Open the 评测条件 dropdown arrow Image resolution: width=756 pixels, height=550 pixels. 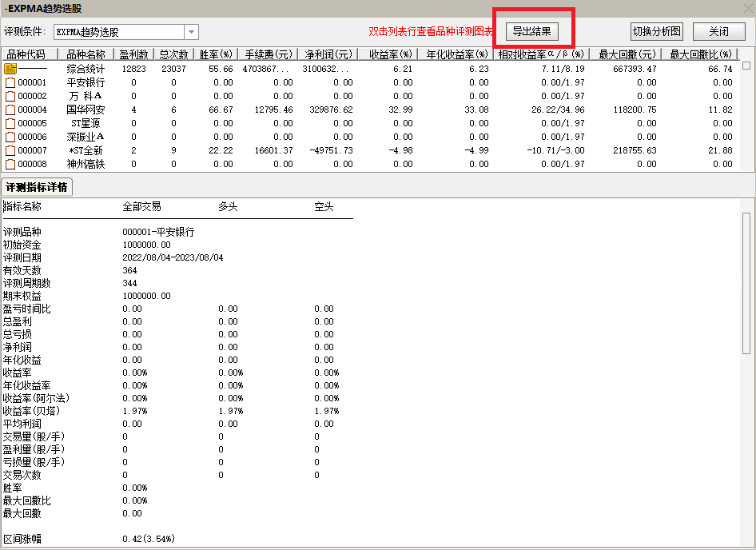point(192,33)
